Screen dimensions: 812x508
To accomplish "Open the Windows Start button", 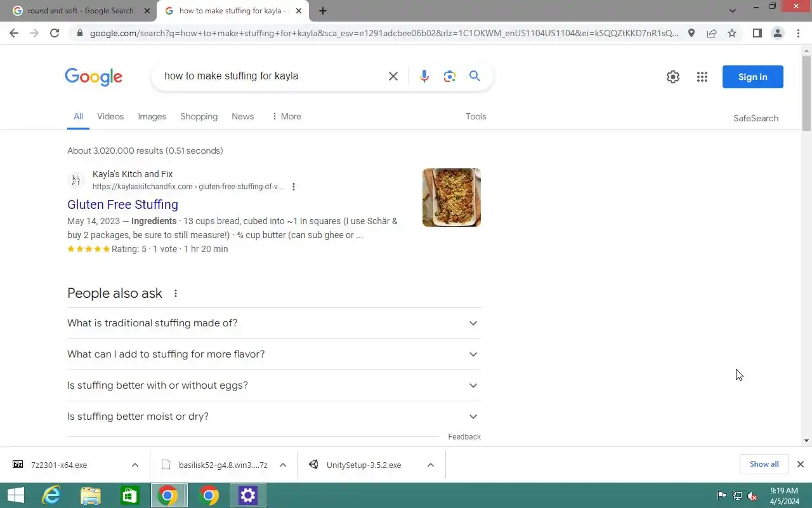I will click(x=15, y=495).
